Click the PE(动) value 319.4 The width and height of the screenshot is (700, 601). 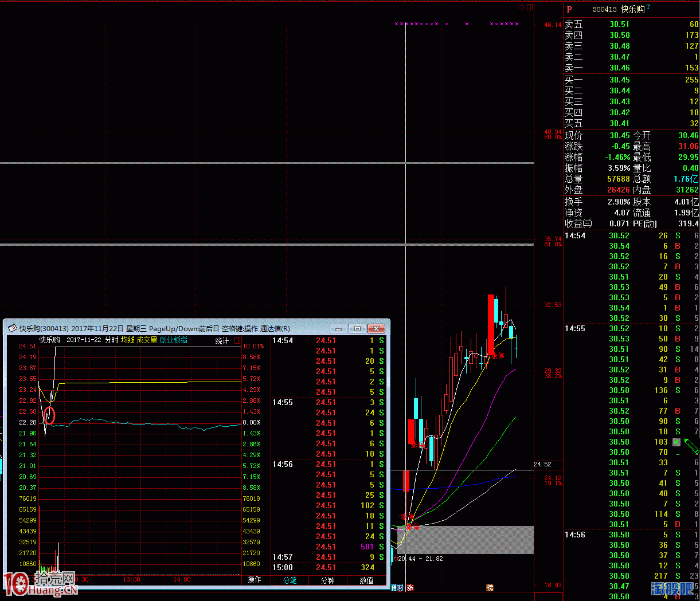click(689, 223)
